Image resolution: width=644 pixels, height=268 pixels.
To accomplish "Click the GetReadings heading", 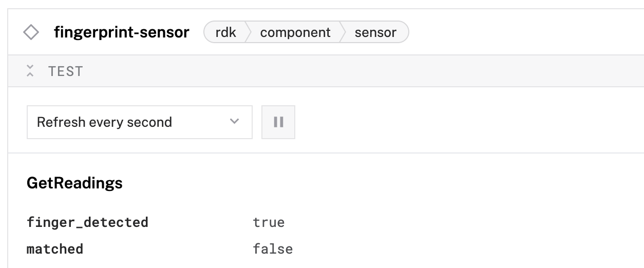I will (x=74, y=183).
